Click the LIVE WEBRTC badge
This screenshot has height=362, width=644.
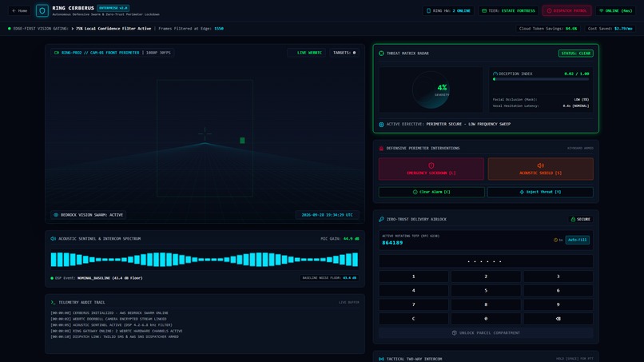coord(306,53)
